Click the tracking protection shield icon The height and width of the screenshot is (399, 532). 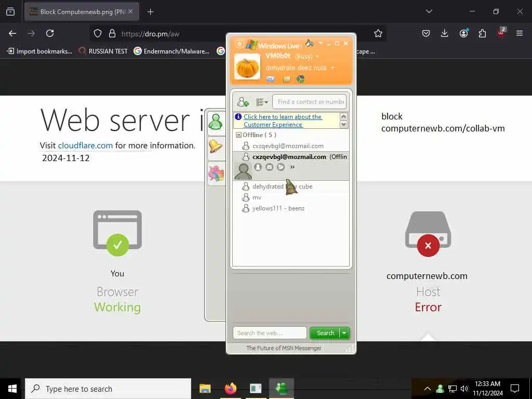click(98, 33)
